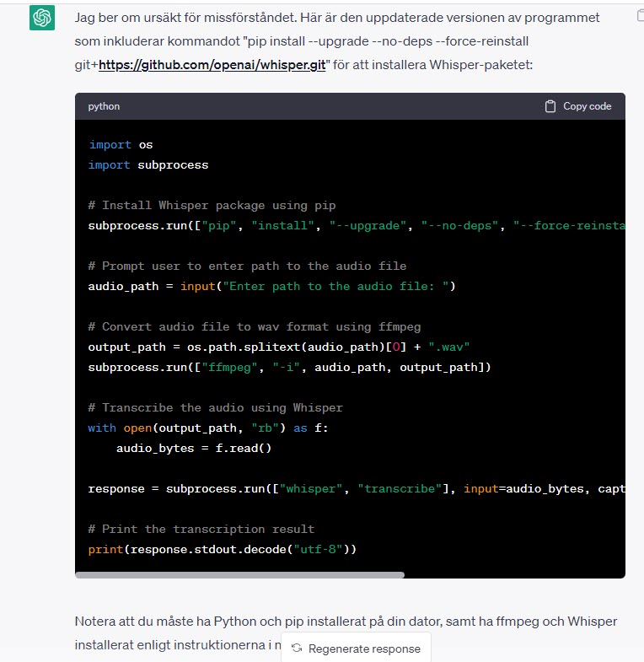Click comment '# Print the transcription result'
Viewport: 644px width, 662px height.
coord(201,529)
